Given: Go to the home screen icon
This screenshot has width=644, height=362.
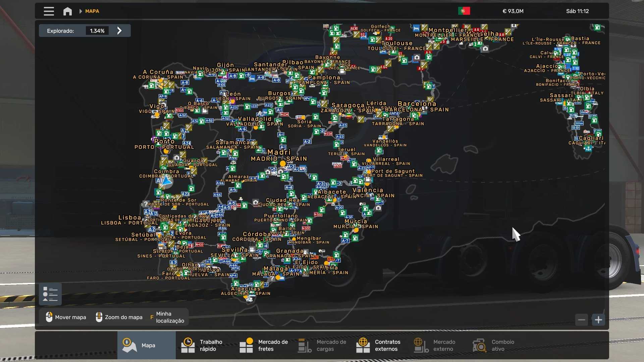Looking at the screenshot, I should [67, 11].
